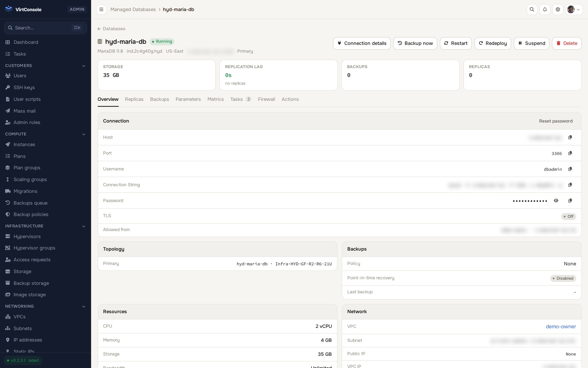588x368 pixels.
Task: Open the Parameters tab
Action: (188, 99)
